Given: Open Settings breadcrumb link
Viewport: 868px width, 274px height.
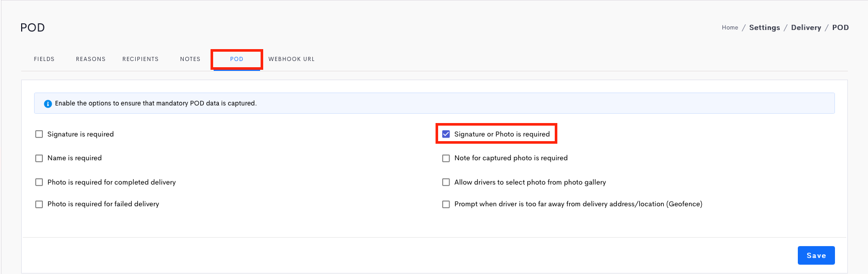Looking at the screenshot, I should 765,27.
